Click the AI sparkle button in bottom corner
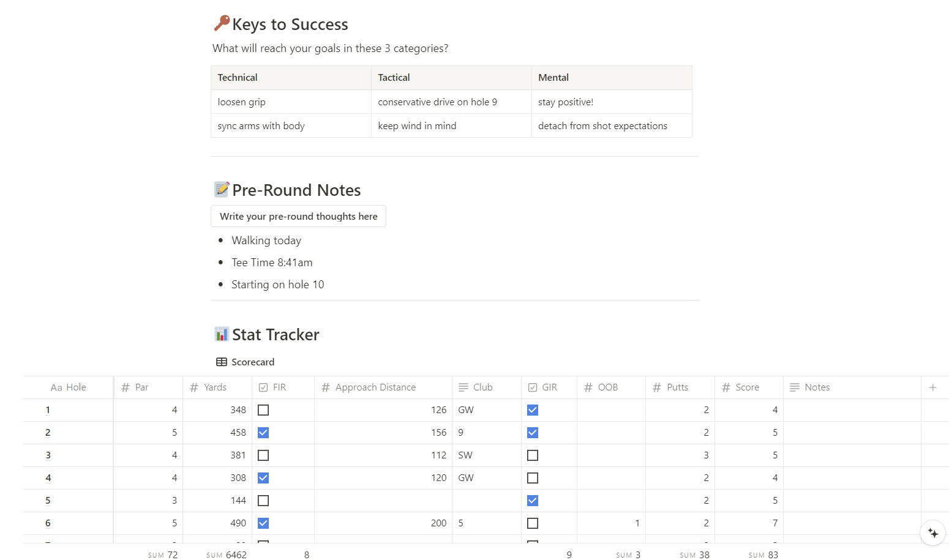This screenshot has height=560, width=949. click(x=932, y=533)
